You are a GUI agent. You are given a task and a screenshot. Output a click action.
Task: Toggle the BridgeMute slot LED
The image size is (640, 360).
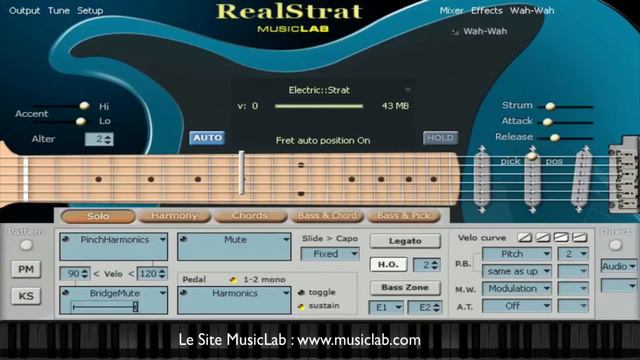click(66, 293)
